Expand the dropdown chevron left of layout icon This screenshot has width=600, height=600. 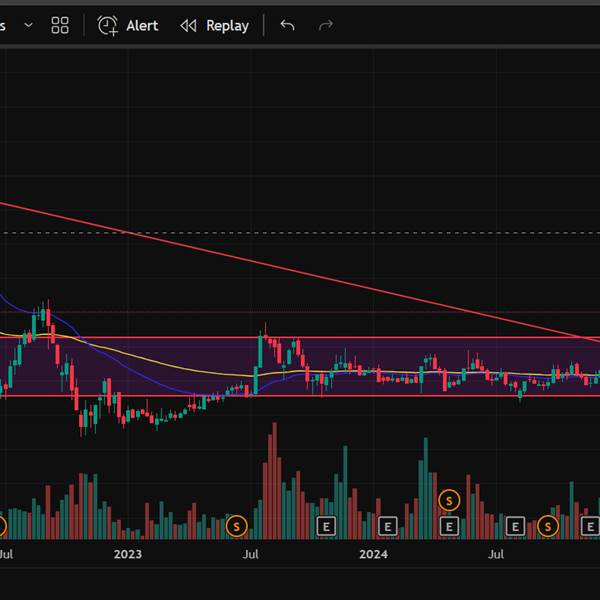coord(28,25)
